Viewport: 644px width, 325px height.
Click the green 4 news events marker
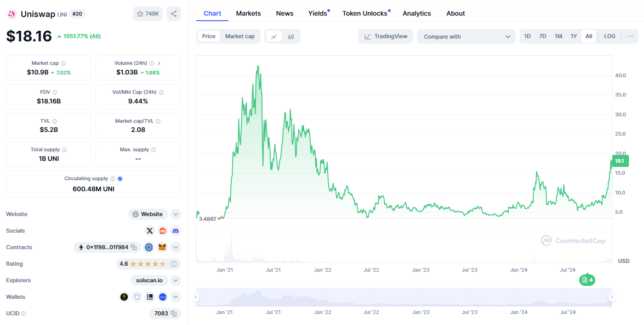point(587,279)
